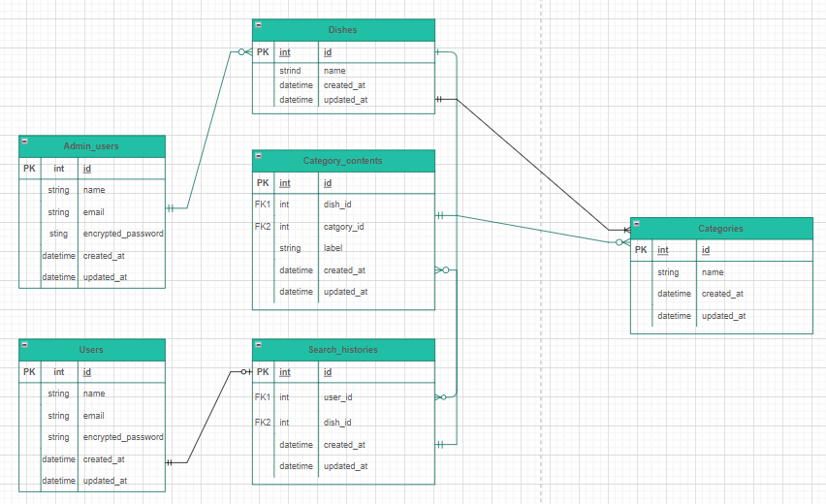Screen dimensions: 826x504
Task: Click FK2 cell in Category_contents
Action: (263, 227)
